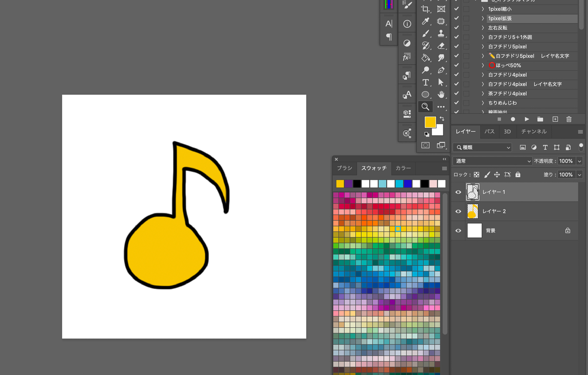588x375 pixels.
Task: Select the Clone Stamp tool
Action: pos(441,33)
